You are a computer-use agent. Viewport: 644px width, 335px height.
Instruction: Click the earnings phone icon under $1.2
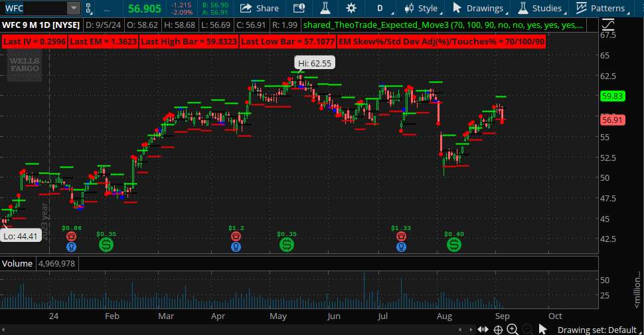236,237
